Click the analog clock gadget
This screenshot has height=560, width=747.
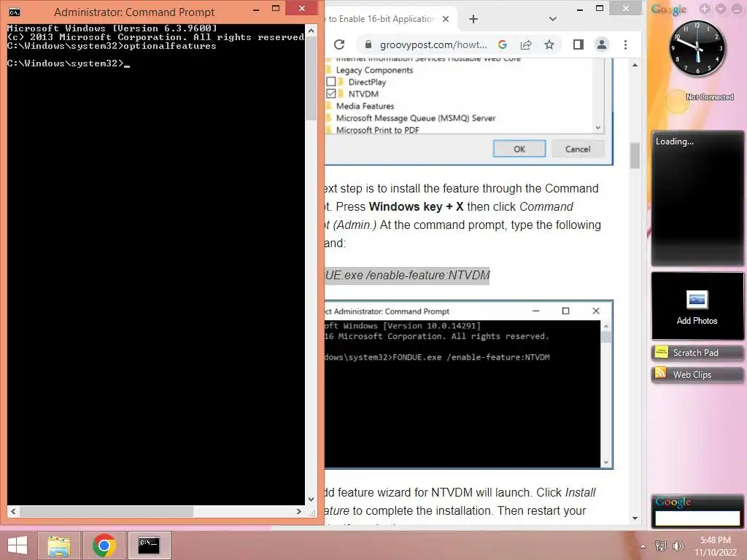(697, 49)
